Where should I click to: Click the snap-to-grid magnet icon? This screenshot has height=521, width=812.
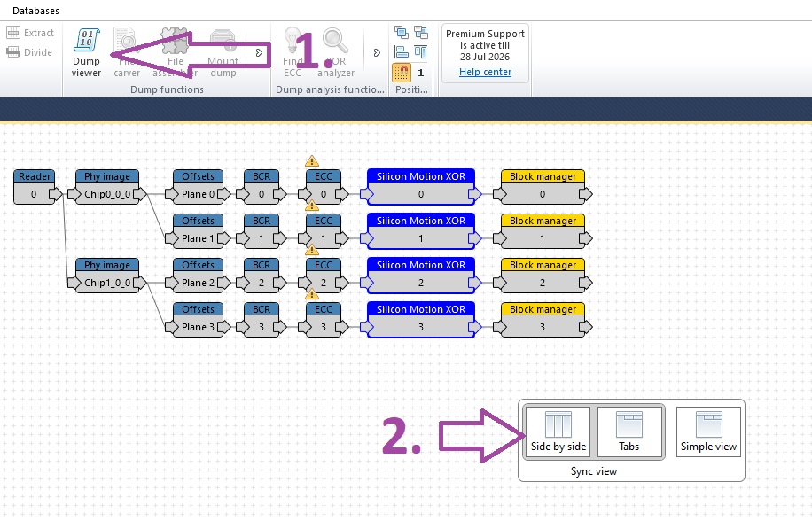click(x=402, y=73)
